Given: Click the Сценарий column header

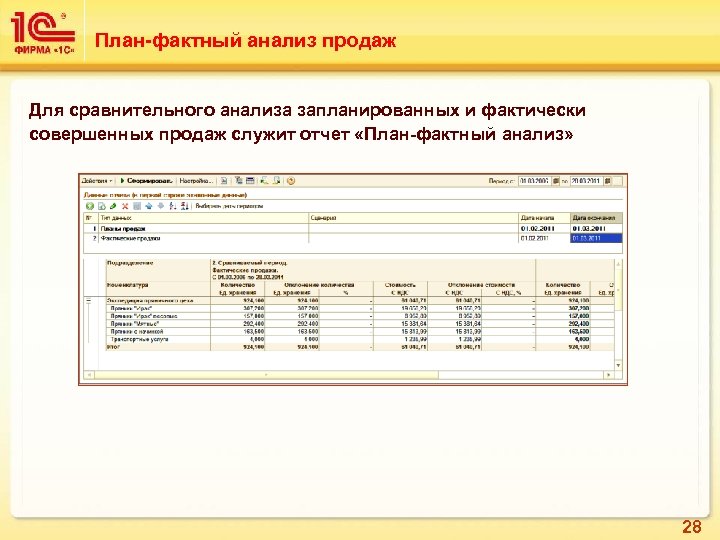Looking at the screenshot, I should [x=413, y=218].
